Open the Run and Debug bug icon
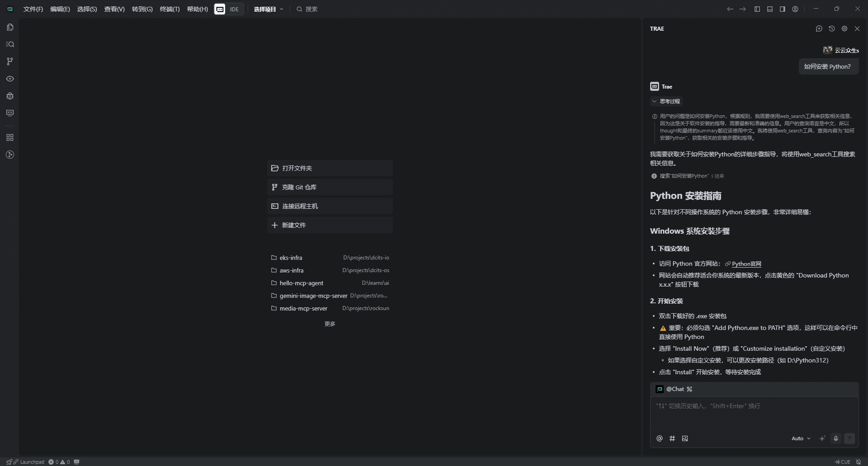Viewport: 868px width, 466px height. [10, 96]
